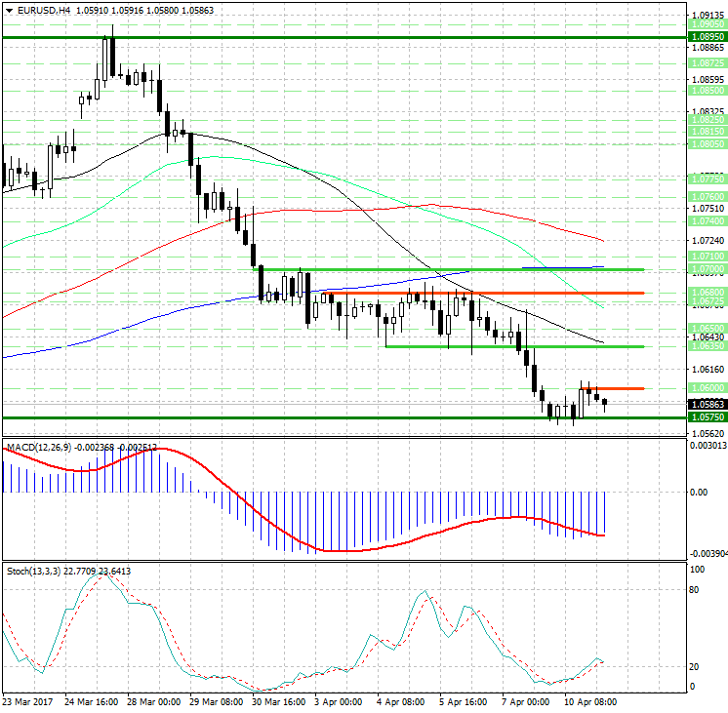Viewport: 728px width, 713px height.
Task: Click the dark green 1.08950 level label
Action: click(708, 37)
